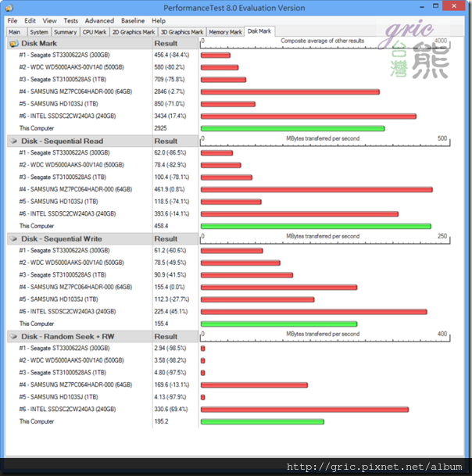
Task: Click the green bar in Sequential Write
Action: pos(279,324)
